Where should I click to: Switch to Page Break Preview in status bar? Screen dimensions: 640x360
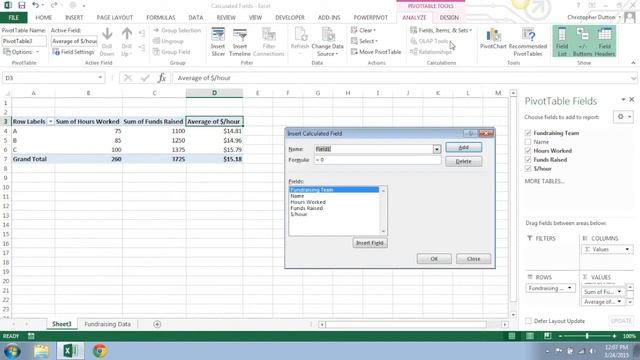pos(547,336)
